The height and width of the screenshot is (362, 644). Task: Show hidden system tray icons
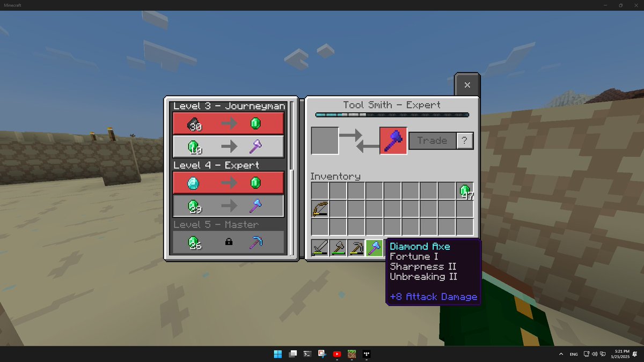[561, 354]
